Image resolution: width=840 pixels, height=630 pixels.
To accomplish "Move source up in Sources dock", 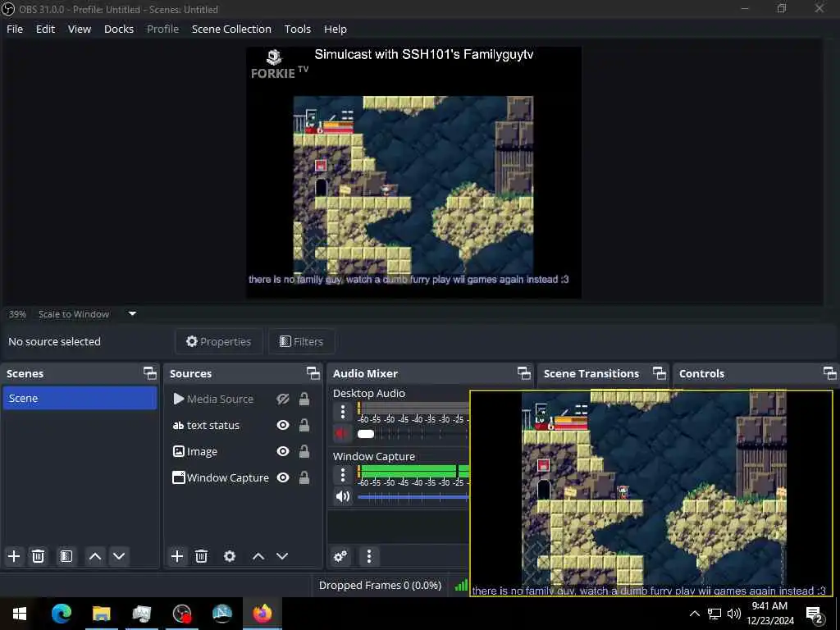I will (x=258, y=556).
